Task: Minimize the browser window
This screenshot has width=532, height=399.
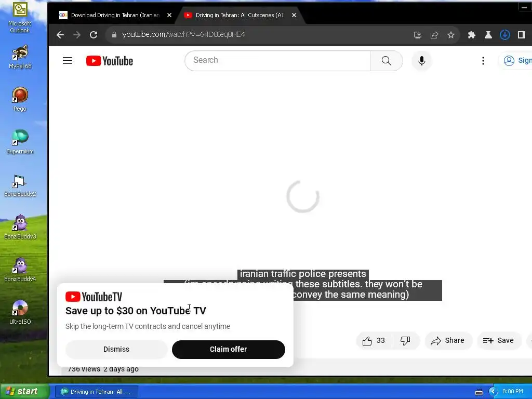Action: pyautogui.click(x=524, y=7)
